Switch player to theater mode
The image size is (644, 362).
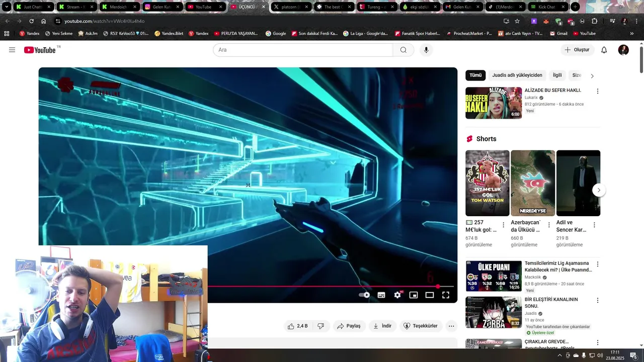coord(430,295)
